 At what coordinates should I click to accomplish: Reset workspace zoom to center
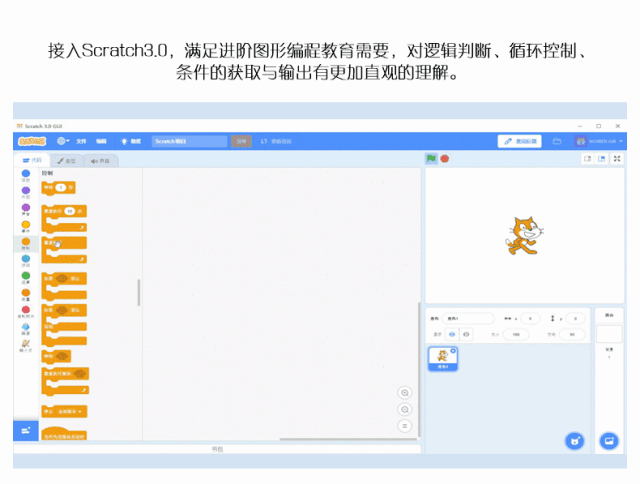click(x=404, y=426)
